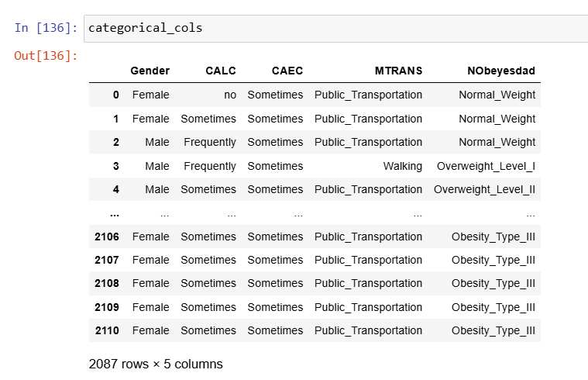Click the 2087 rows × 5 columns summary

156,364
